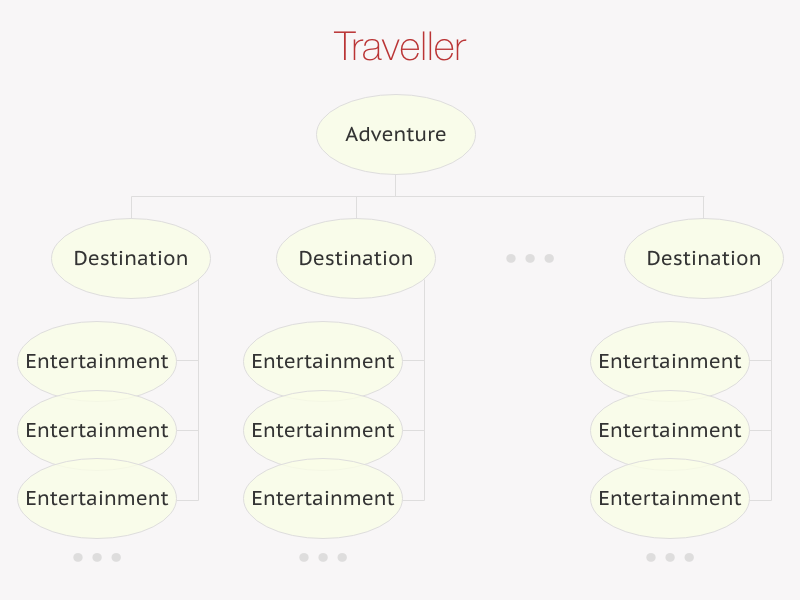Click top Entertainment node in middle column
Image resolution: width=800 pixels, height=600 pixels.
click(x=323, y=361)
